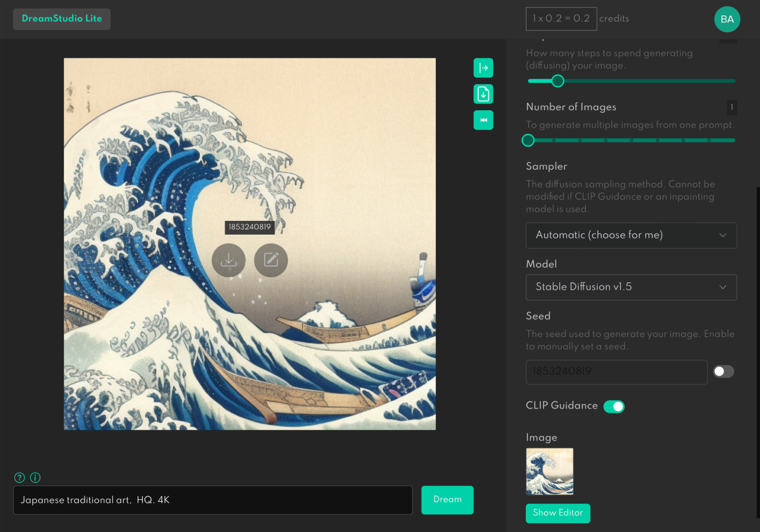Click the credits cost box

(561, 19)
